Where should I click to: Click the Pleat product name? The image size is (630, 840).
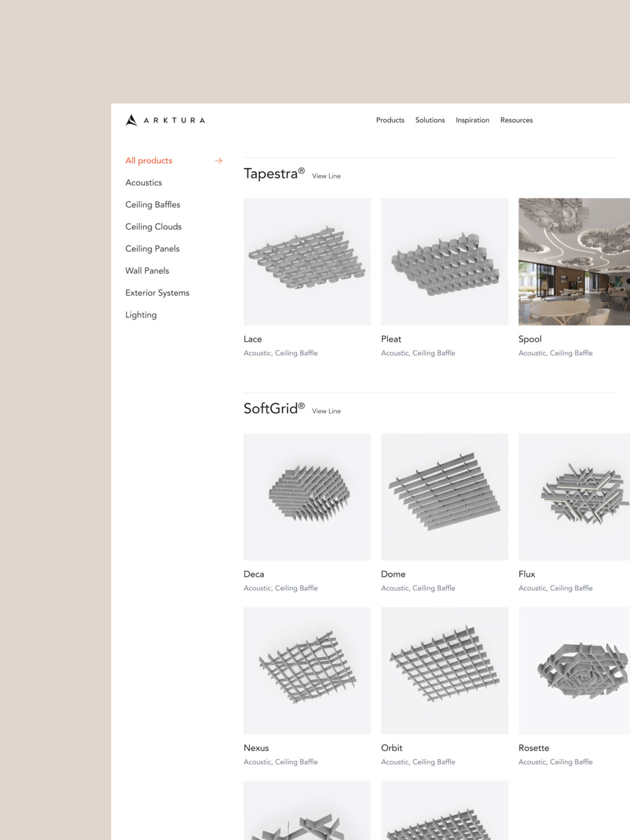(391, 339)
